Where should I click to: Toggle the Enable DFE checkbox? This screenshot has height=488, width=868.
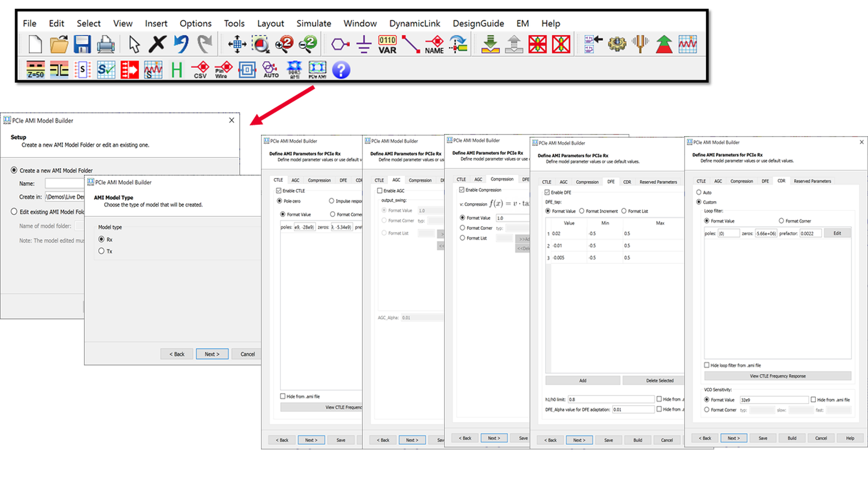coord(547,192)
